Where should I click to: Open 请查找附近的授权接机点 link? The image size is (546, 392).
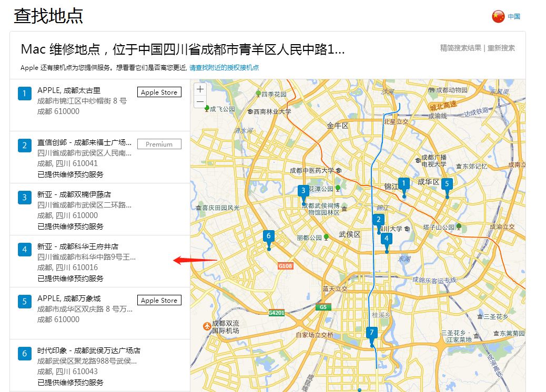(224, 67)
